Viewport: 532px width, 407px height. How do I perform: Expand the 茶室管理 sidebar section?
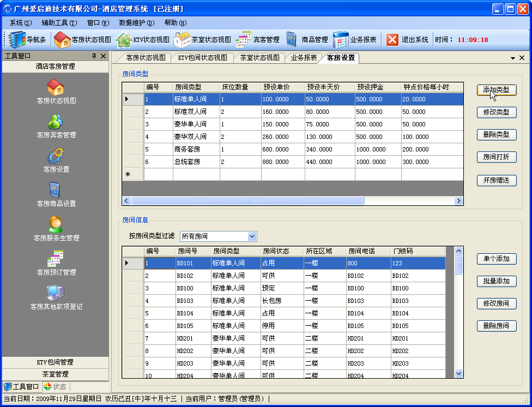coord(55,374)
